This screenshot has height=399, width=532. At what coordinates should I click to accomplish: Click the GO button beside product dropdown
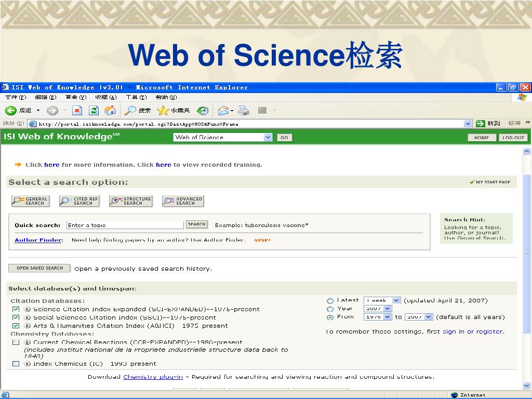(284, 137)
